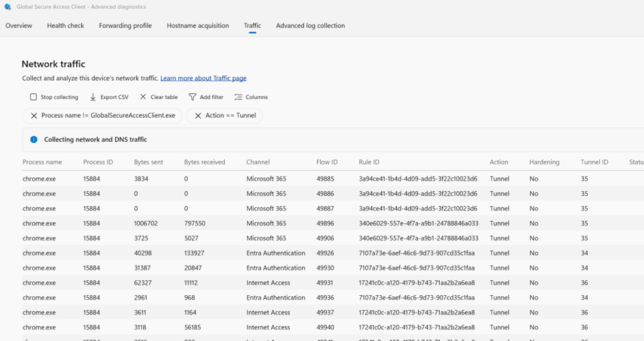Click the Process name filter chip text
644x341 pixels.
pyautogui.click(x=108, y=116)
